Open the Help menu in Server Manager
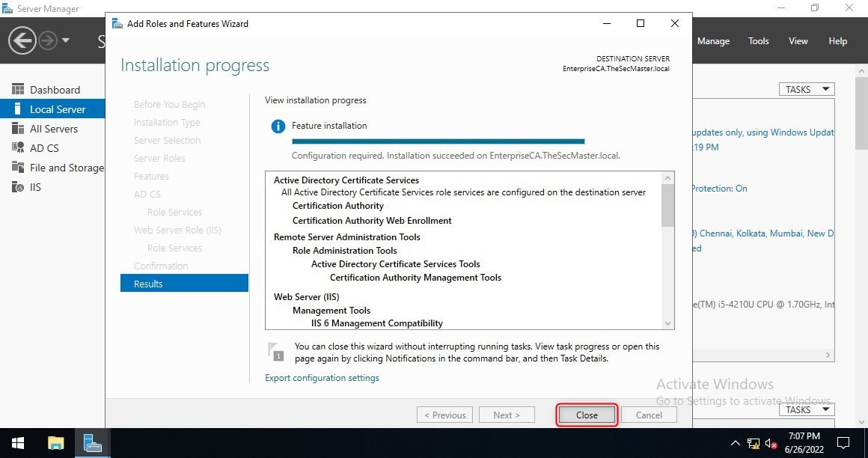Image resolution: width=868 pixels, height=458 pixels. tap(837, 41)
